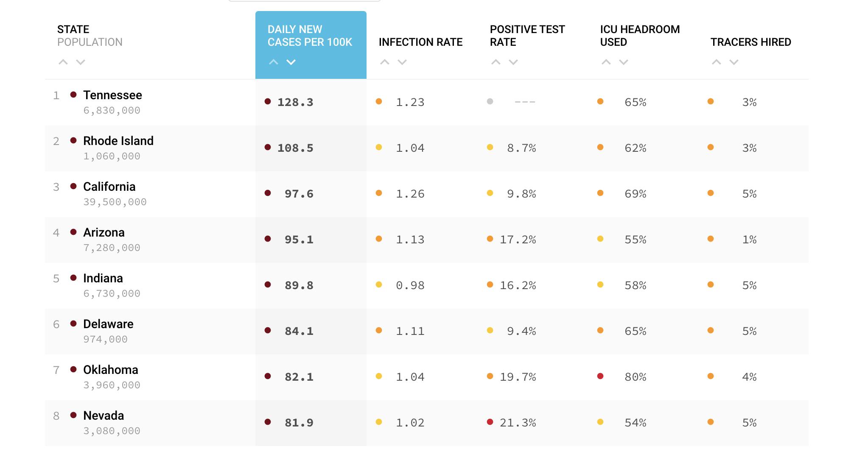The image size is (868, 457).
Task: Sort Tracers Hired descending arrow
Action: tap(734, 62)
